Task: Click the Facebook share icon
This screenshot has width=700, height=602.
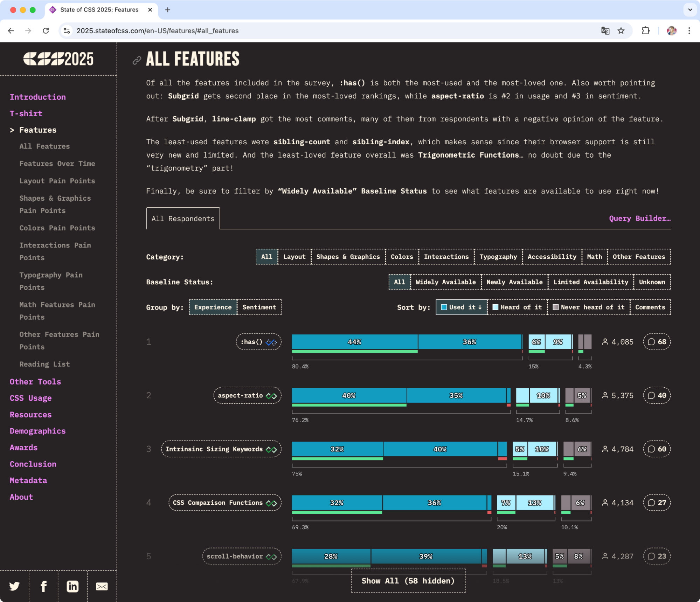Action: (43, 586)
